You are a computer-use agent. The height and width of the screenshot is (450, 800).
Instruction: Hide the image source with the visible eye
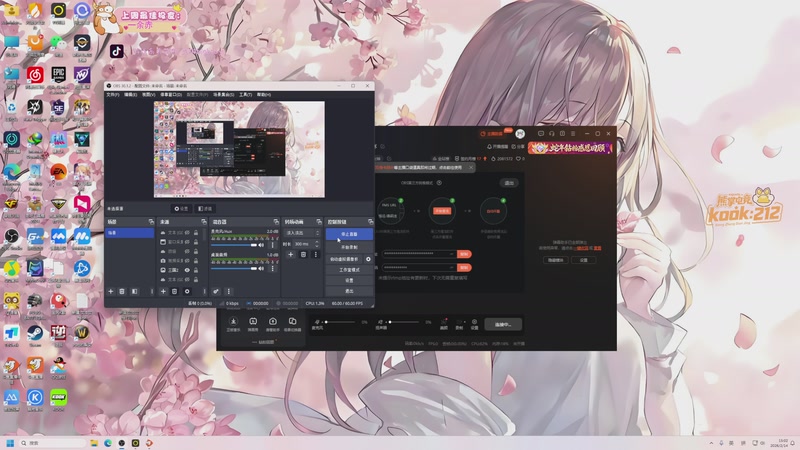pos(187,270)
